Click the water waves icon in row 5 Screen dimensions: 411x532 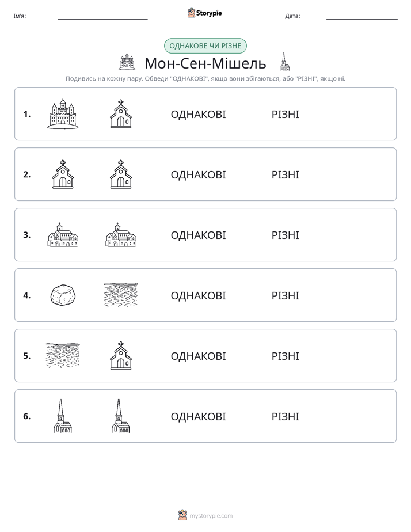63,356
